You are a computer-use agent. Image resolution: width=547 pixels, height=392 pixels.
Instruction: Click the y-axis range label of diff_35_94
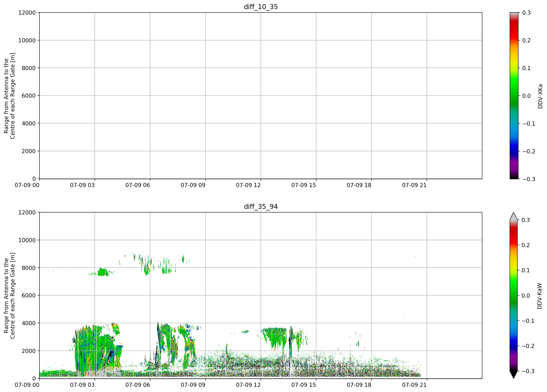click(9, 295)
